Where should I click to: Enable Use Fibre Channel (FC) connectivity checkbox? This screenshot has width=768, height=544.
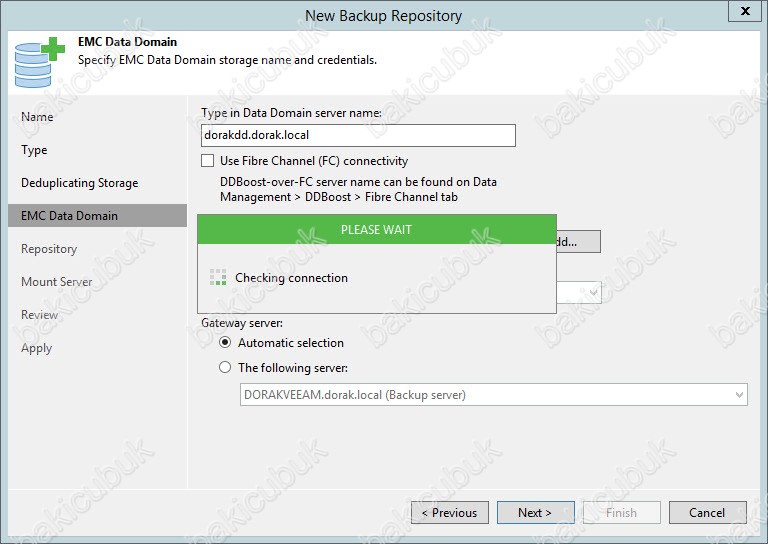(208, 161)
